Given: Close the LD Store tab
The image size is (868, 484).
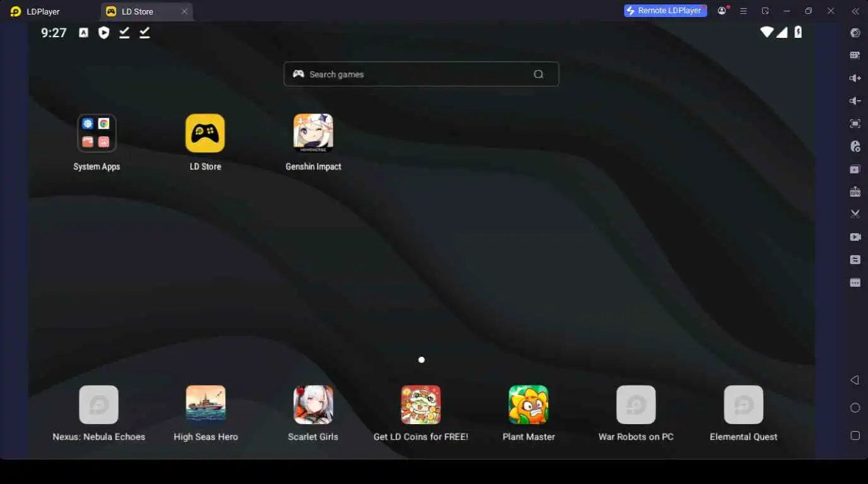Looking at the screenshot, I should [184, 11].
